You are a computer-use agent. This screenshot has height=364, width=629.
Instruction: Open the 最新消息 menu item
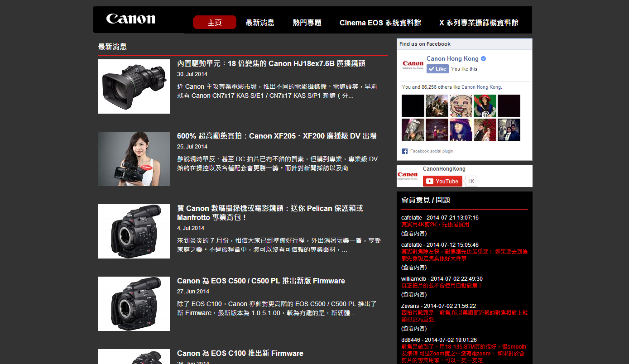click(x=260, y=23)
